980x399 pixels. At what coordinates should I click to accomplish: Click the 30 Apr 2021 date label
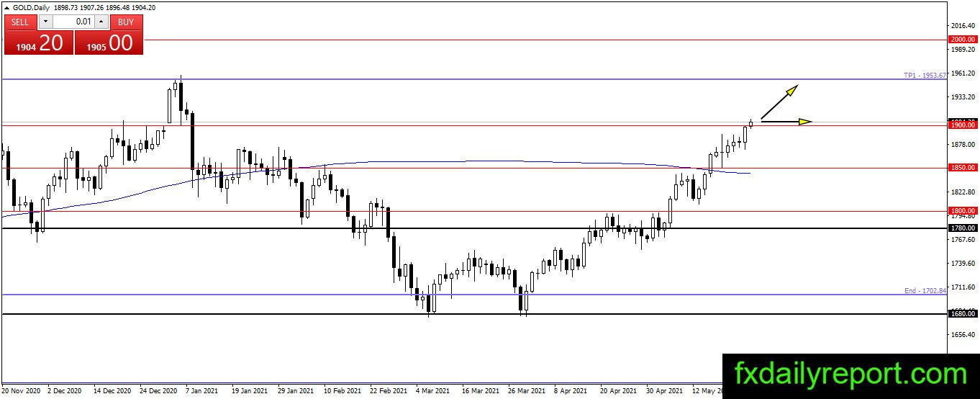tap(665, 391)
